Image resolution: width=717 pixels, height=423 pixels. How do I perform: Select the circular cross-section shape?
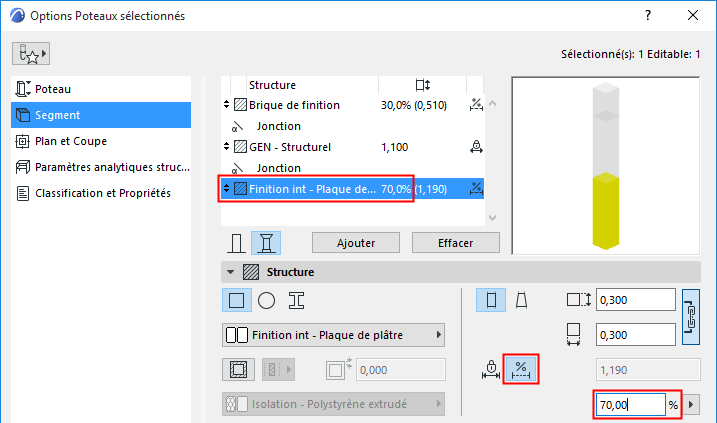click(266, 300)
